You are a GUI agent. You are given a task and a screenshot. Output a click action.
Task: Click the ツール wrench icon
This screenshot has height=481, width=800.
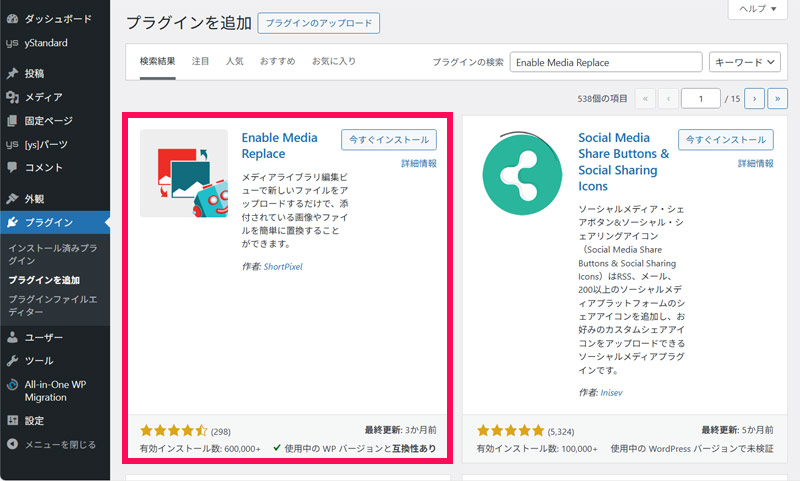[x=12, y=361]
